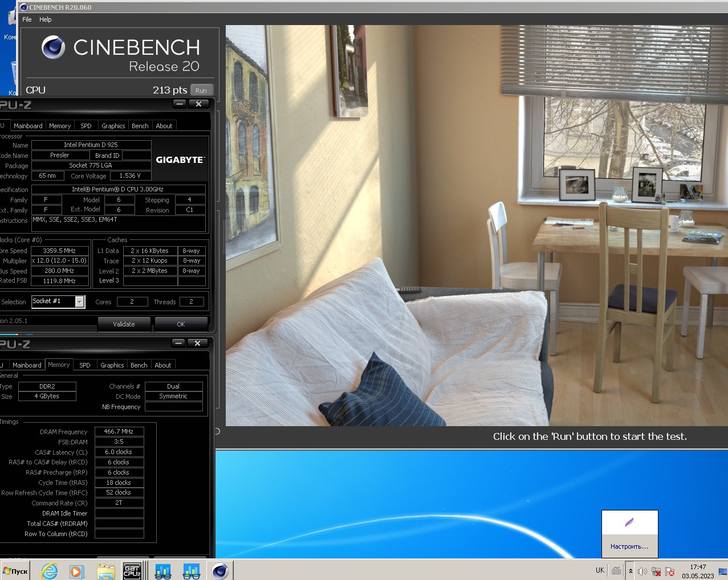Click the Cinebench title bar app icon

coord(24,7)
